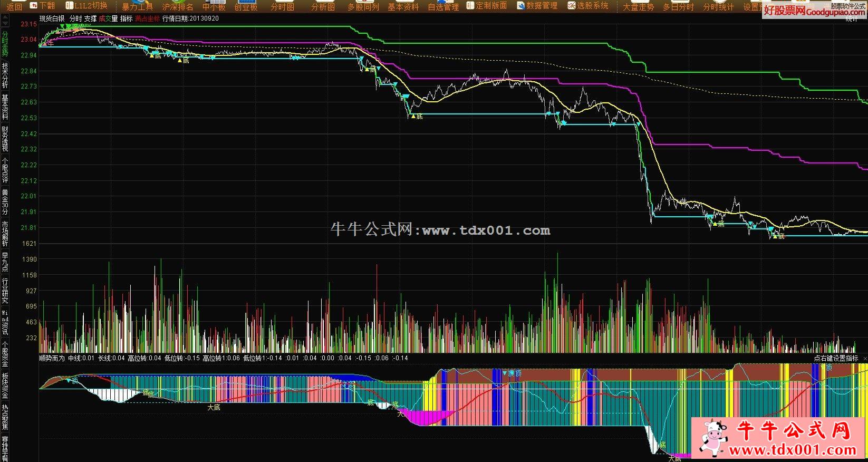
Task: Click the 中线:0.01 indicator value
Action: point(81,358)
